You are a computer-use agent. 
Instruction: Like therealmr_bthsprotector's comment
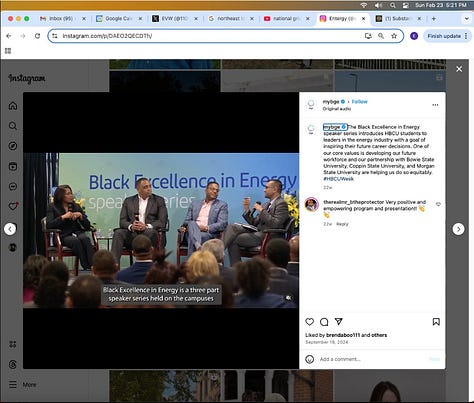(x=438, y=204)
